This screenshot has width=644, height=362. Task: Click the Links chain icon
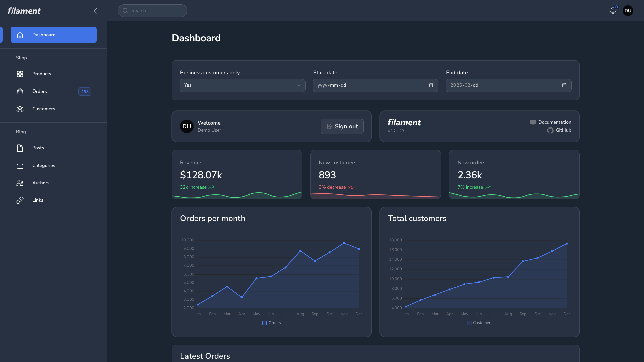click(20, 200)
